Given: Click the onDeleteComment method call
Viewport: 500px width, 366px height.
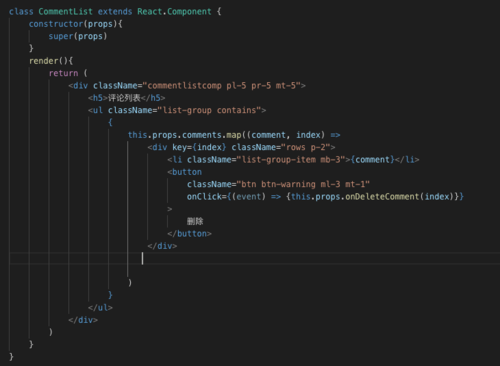Looking at the screenshot, I should 382,197.
